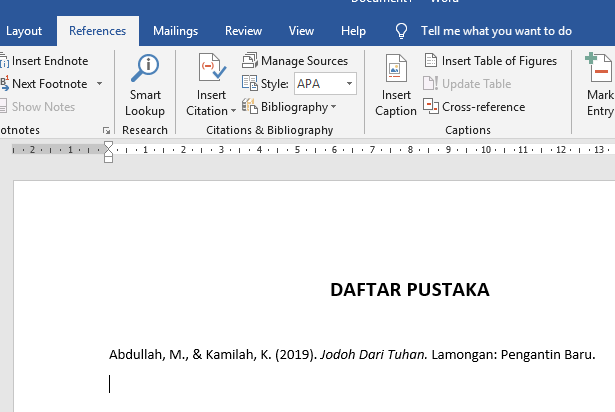Viewport: 615px width, 412px height.
Task: Click the Style dropdown arrow
Action: click(349, 83)
